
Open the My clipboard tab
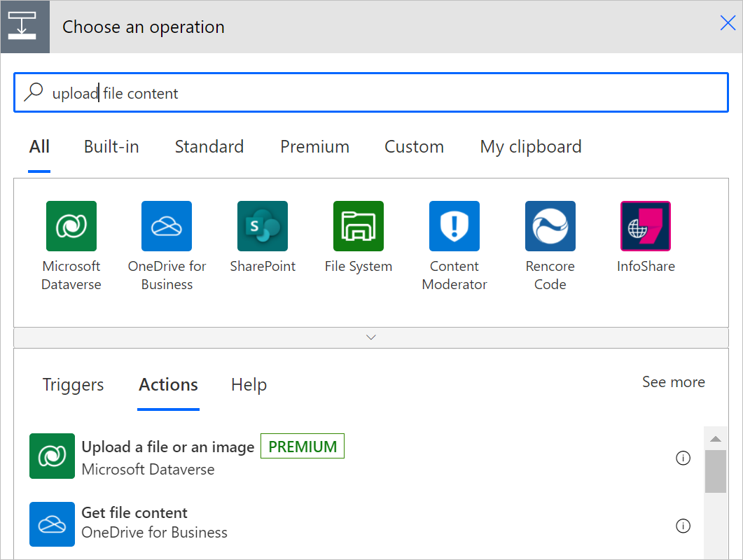(530, 146)
